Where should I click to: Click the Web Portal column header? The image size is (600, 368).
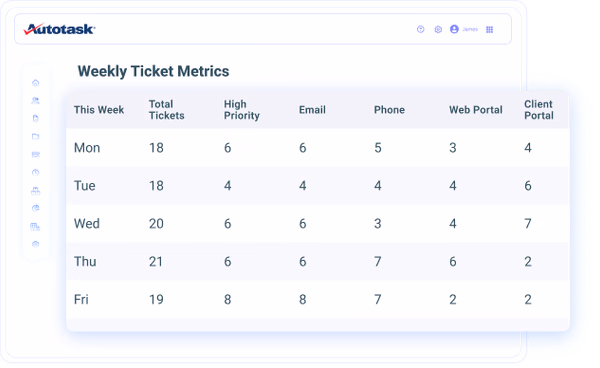click(x=476, y=110)
